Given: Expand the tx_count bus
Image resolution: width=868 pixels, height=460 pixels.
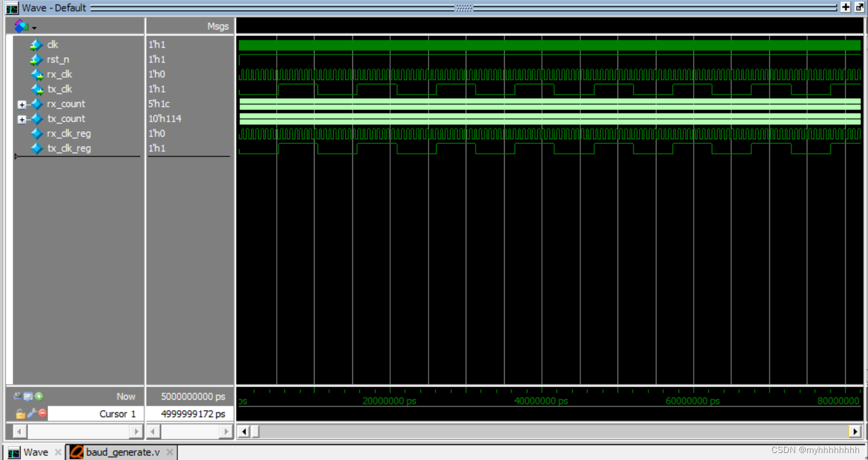Looking at the screenshot, I should (22, 120).
